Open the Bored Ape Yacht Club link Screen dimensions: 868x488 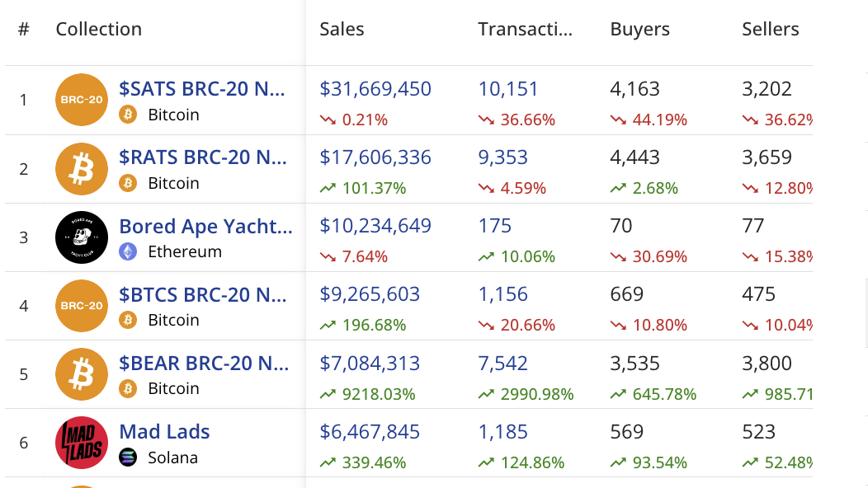pyautogui.click(x=205, y=226)
